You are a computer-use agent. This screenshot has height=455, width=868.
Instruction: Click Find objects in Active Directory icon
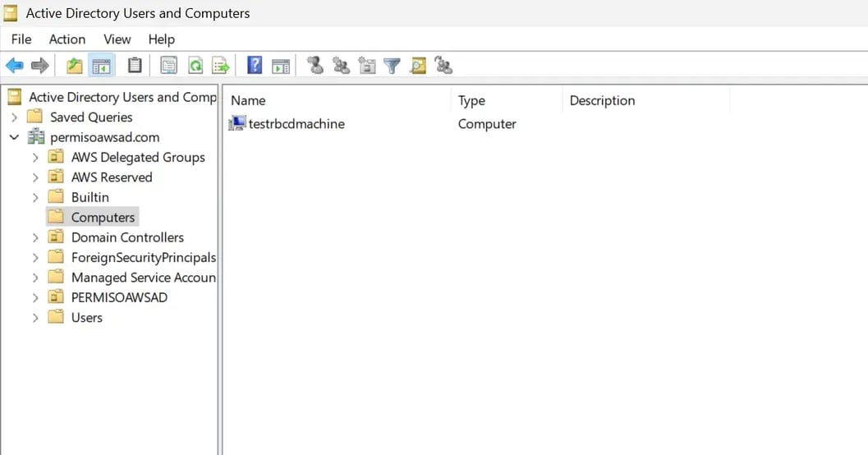click(x=418, y=66)
